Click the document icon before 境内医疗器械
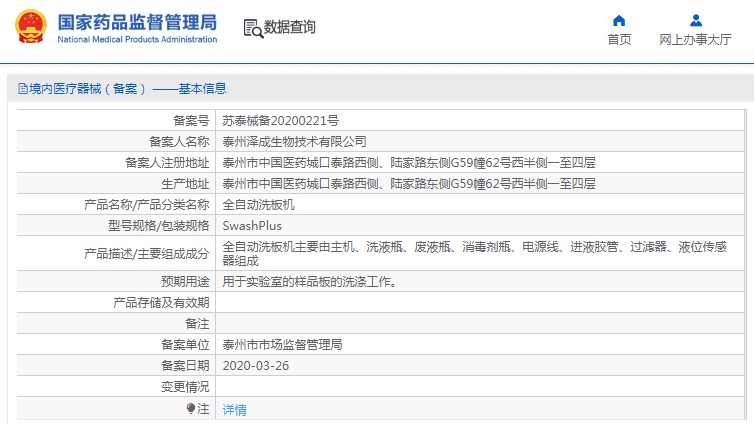The image size is (754, 424). 23,89
